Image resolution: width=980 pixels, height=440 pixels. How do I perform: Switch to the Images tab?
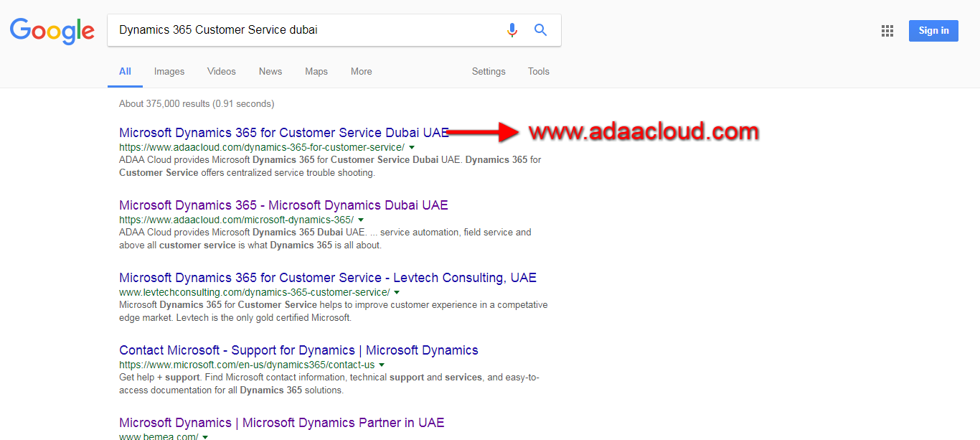[x=169, y=72]
